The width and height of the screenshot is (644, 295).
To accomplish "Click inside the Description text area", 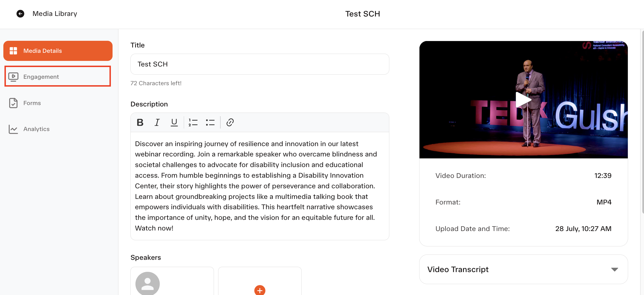I will coord(260,186).
